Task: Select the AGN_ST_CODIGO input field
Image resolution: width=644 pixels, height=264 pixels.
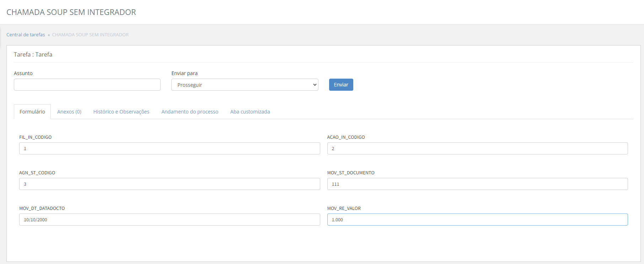Action: (x=170, y=184)
